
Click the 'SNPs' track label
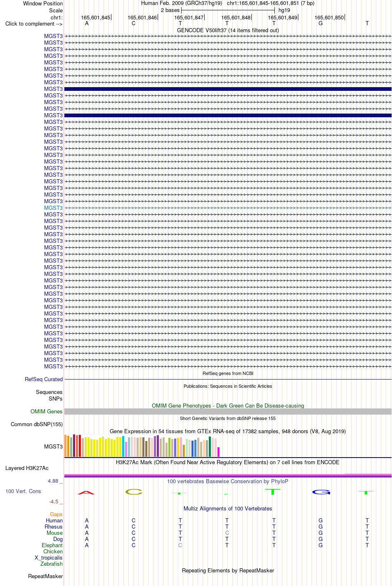point(56,399)
